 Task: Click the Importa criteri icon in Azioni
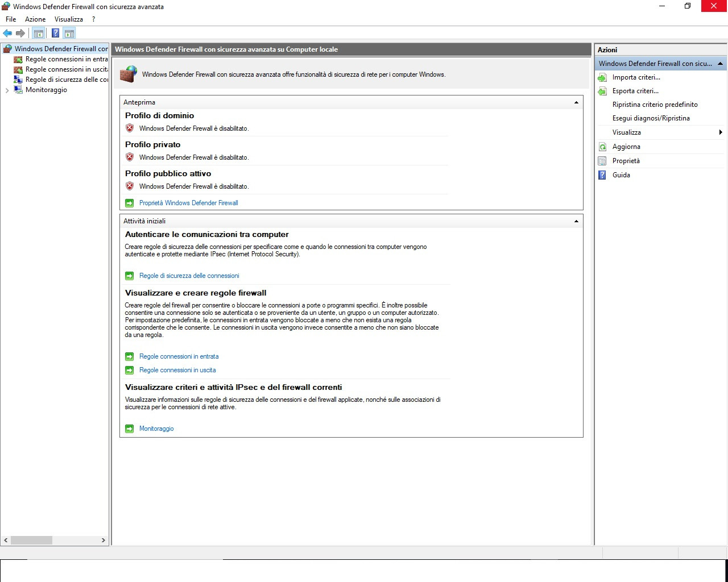[x=602, y=77]
